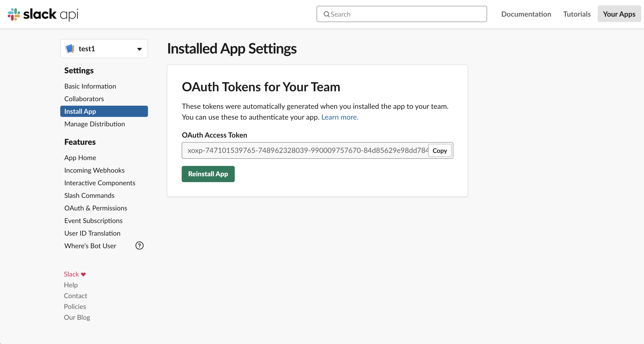
Task: Navigate to OAuth & Permissions
Action: (x=96, y=208)
